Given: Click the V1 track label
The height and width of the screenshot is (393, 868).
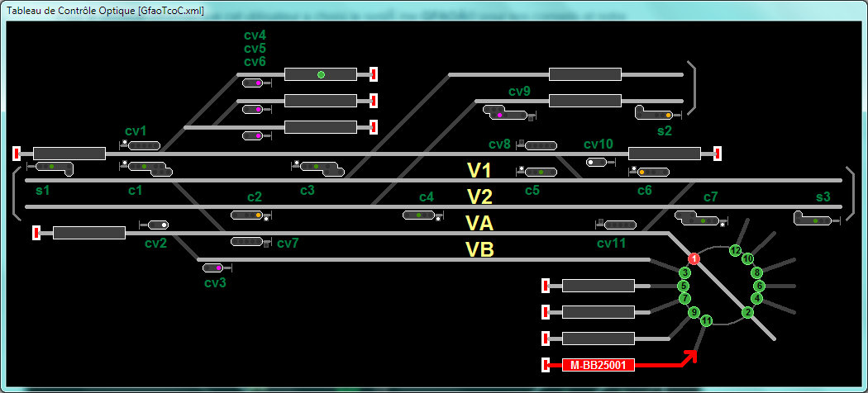Looking at the screenshot, I should 479,171.
